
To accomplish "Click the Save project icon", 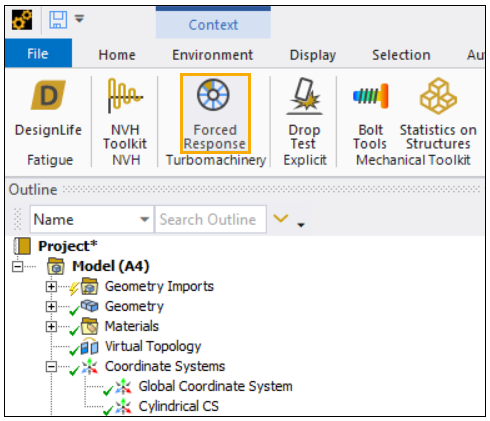I will (58, 20).
